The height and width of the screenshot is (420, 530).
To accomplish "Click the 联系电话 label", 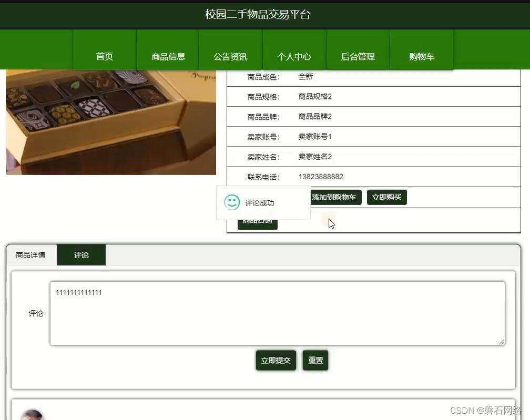I will [x=263, y=177].
